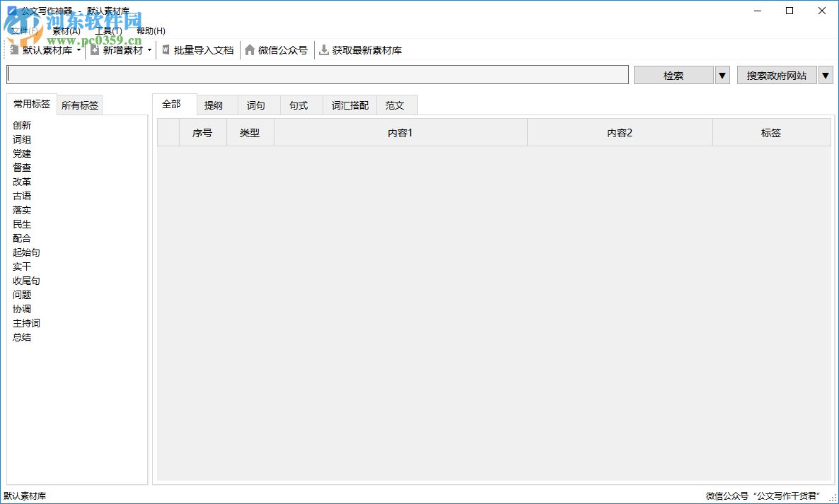Screen dimensions: 839x504
Task: Select the 问题 tag
Action: point(22,295)
